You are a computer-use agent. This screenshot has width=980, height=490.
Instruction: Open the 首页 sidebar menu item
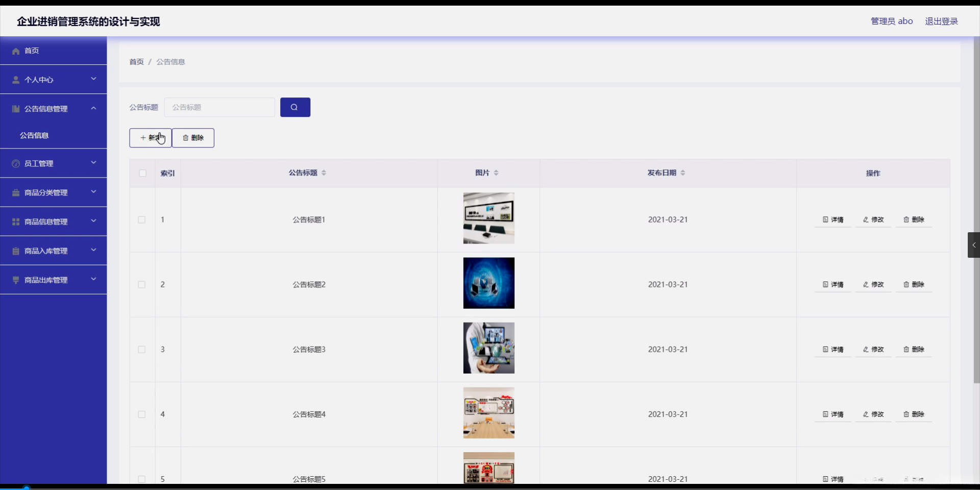pyautogui.click(x=53, y=51)
